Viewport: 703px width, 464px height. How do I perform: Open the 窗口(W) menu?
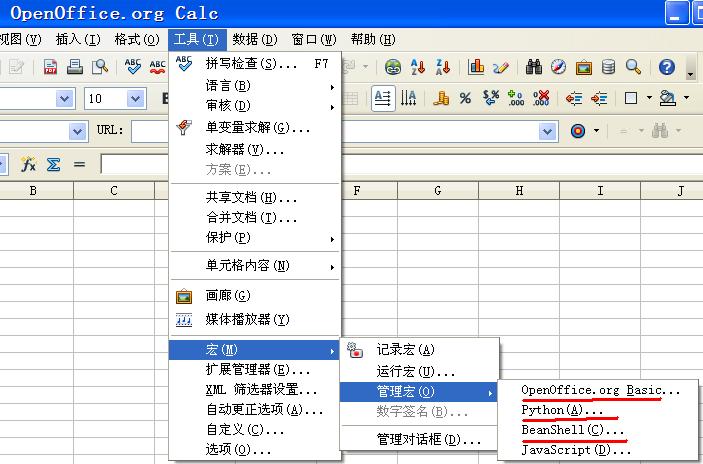[x=314, y=39]
